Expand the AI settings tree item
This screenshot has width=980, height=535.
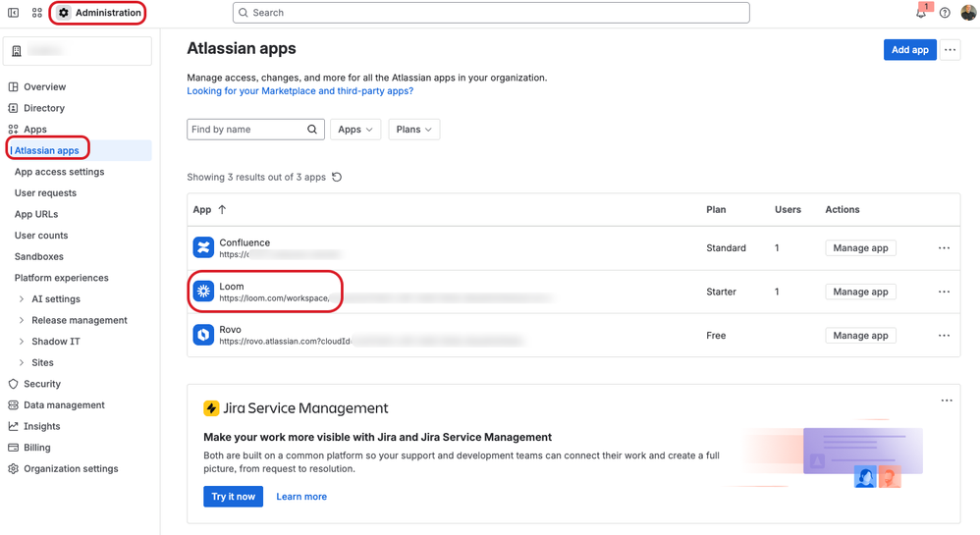tap(55, 299)
